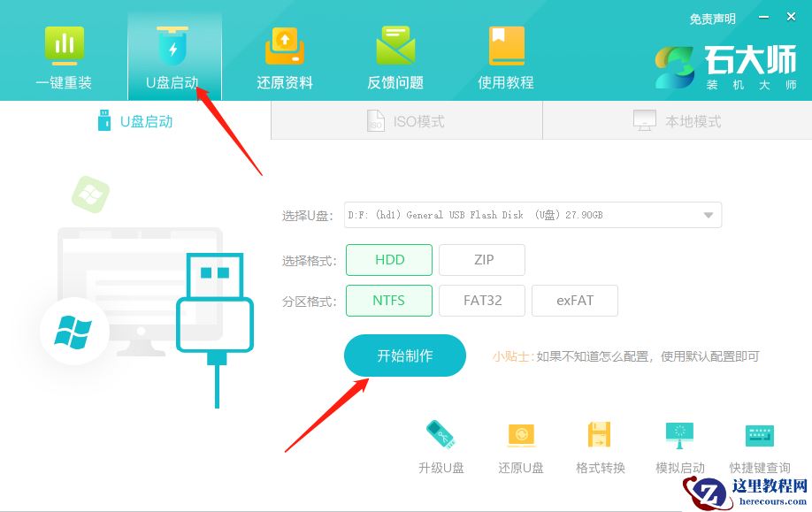Select the U盘启动 USB boot tool
Viewport: 812px width, 512px height.
click(x=173, y=53)
